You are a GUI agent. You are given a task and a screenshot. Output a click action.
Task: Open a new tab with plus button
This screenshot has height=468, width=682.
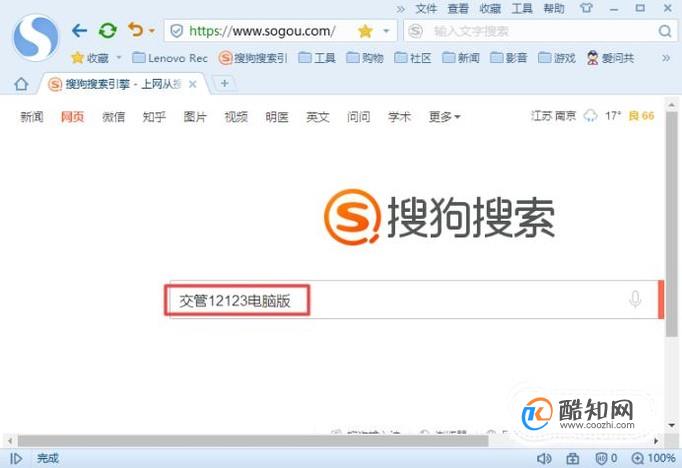tap(224, 83)
